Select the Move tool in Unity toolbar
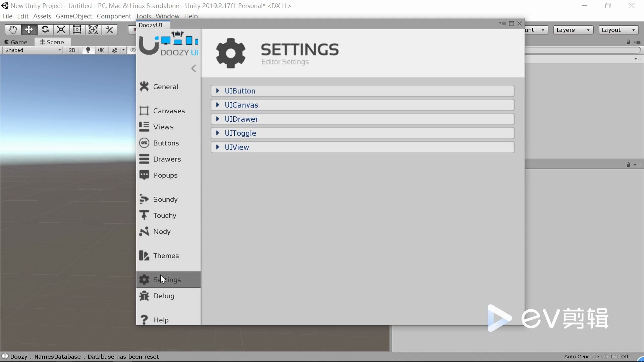The image size is (644, 362). pos(29,30)
